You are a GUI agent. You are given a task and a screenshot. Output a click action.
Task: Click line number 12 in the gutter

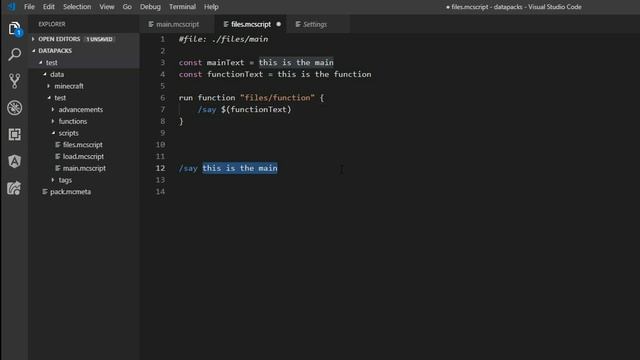(x=160, y=168)
